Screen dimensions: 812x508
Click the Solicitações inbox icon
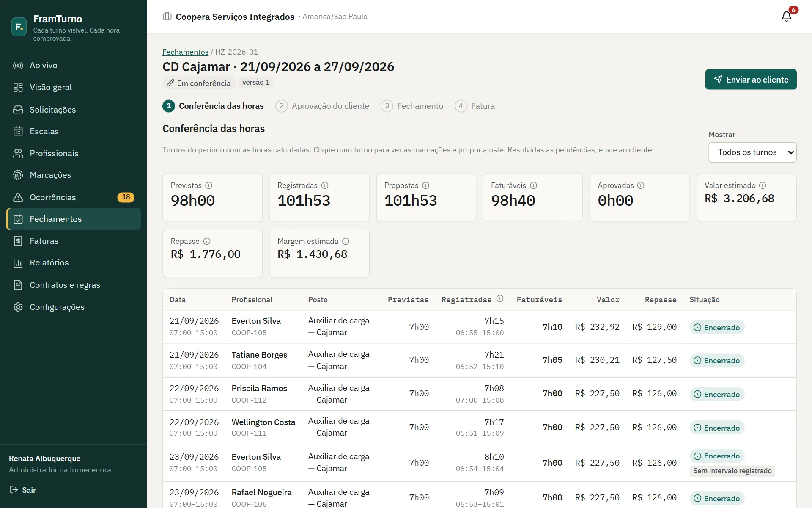click(x=18, y=110)
